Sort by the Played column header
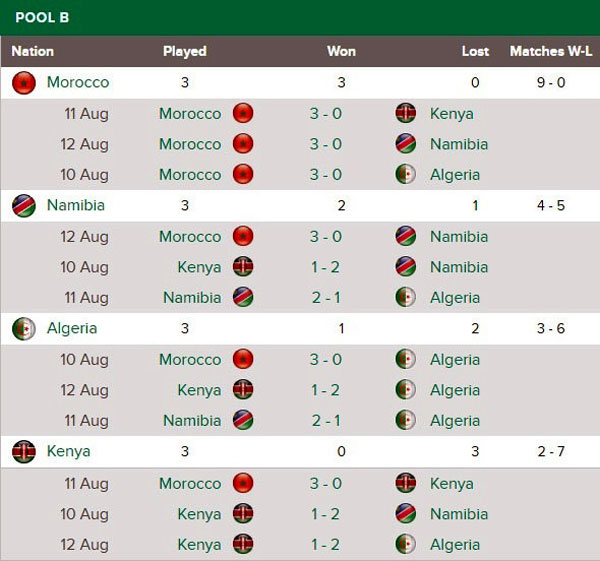Screen dimensions: 600x561 (185, 51)
